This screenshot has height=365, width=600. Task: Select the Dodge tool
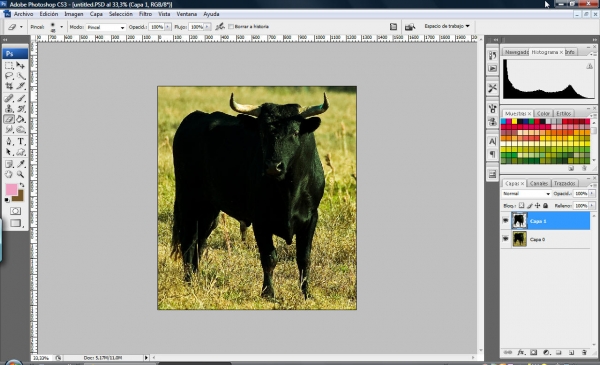point(21,130)
